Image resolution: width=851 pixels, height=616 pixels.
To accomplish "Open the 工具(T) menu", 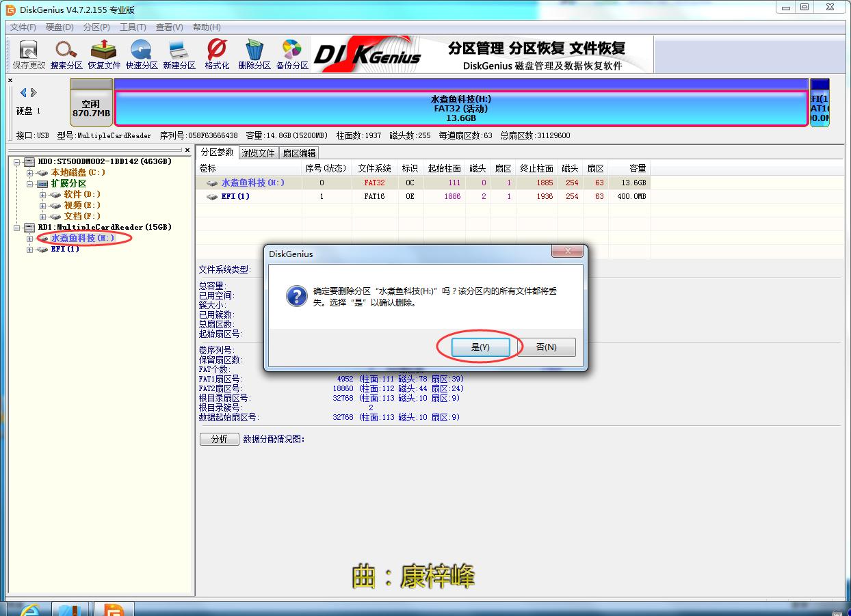I will 133,27.
